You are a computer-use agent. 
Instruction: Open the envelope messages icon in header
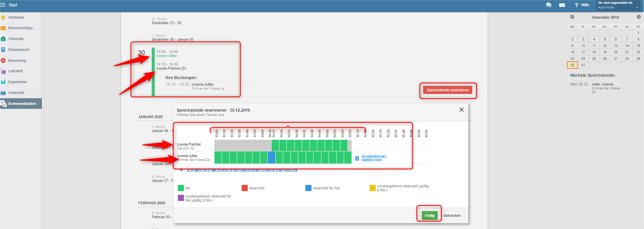coord(562,5)
